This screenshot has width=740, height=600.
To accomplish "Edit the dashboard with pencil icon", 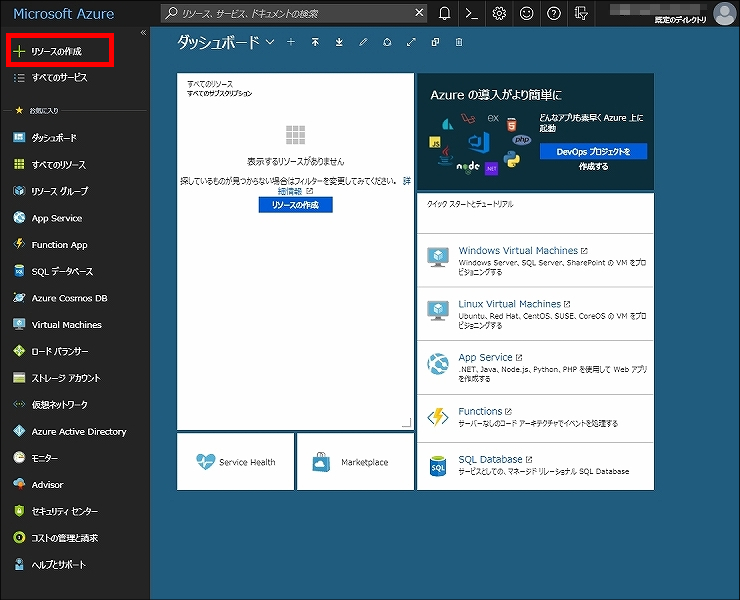I will (363, 42).
